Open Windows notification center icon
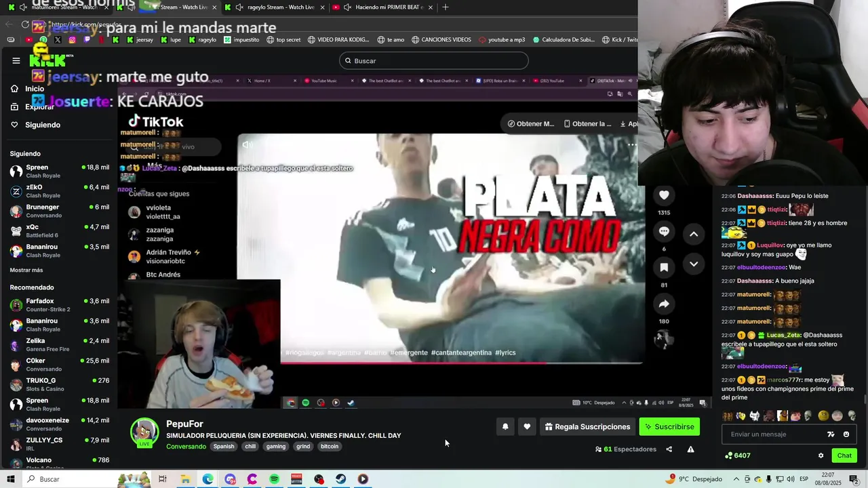868x488 pixels. [x=854, y=479]
